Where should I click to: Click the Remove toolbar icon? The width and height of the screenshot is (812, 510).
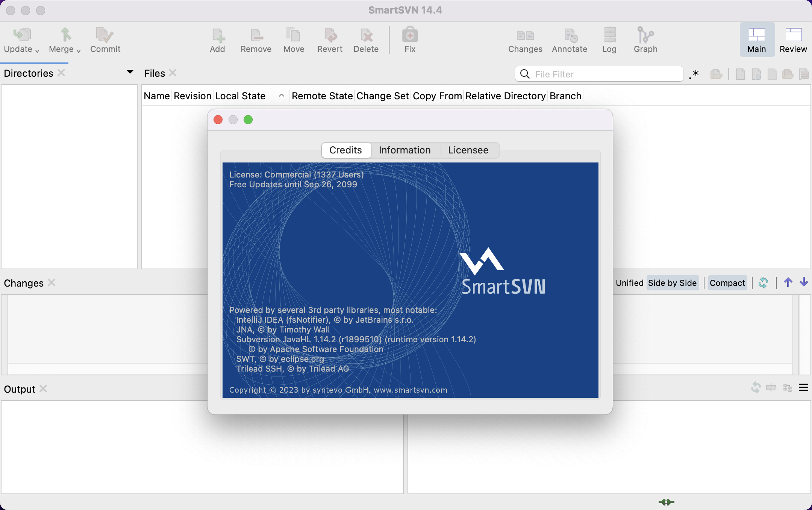coord(257,35)
